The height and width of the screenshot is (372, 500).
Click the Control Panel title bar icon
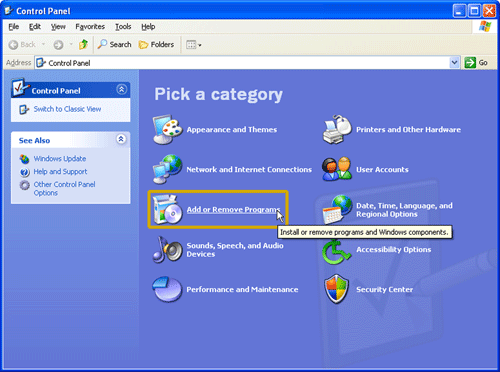[x=9, y=11]
